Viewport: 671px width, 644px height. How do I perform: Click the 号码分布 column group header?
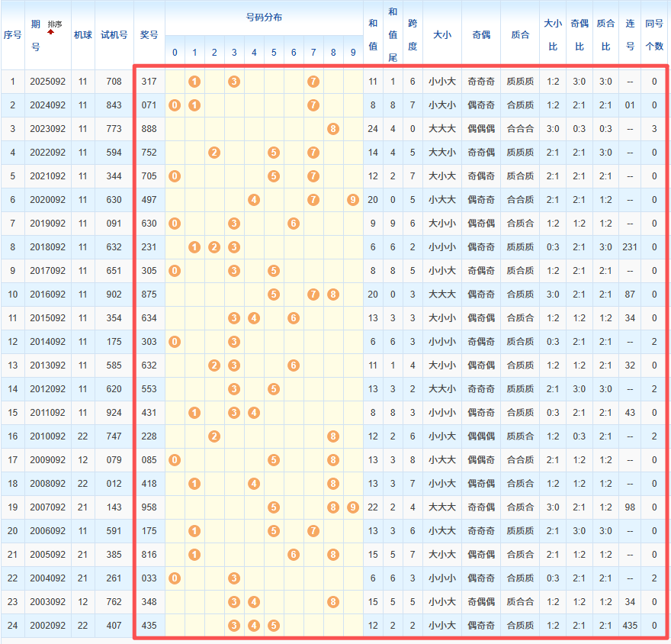tap(264, 18)
